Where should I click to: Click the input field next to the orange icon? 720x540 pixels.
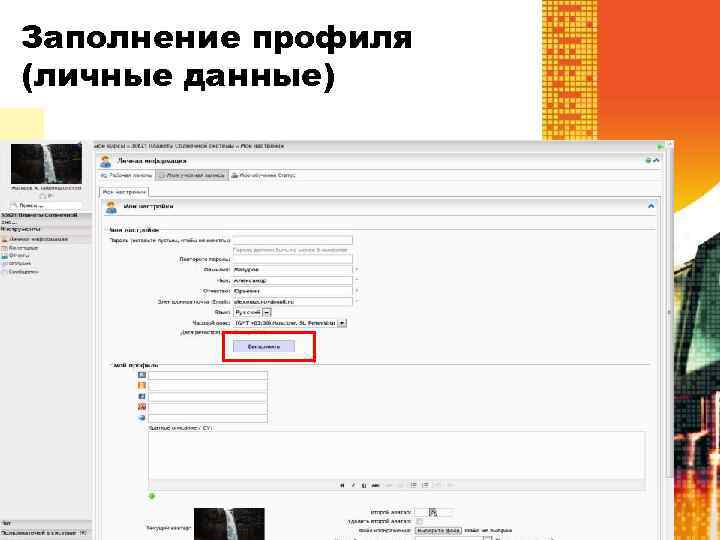pyautogui.click(x=208, y=386)
